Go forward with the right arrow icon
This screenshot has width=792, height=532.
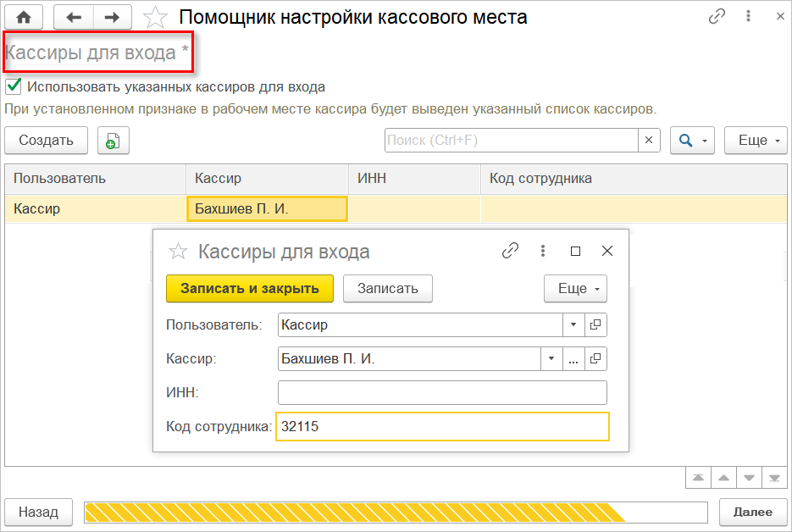[x=110, y=17]
